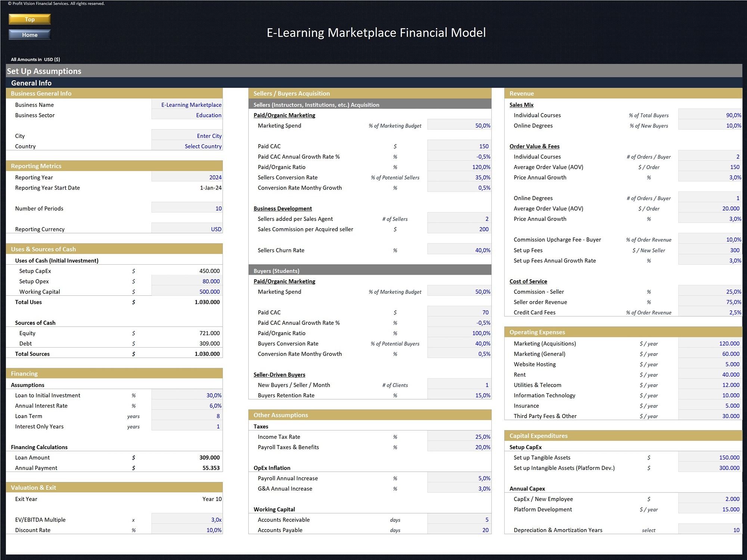Click the gold Top button
The width and height of the screenshot is (747, 560).
30,19
